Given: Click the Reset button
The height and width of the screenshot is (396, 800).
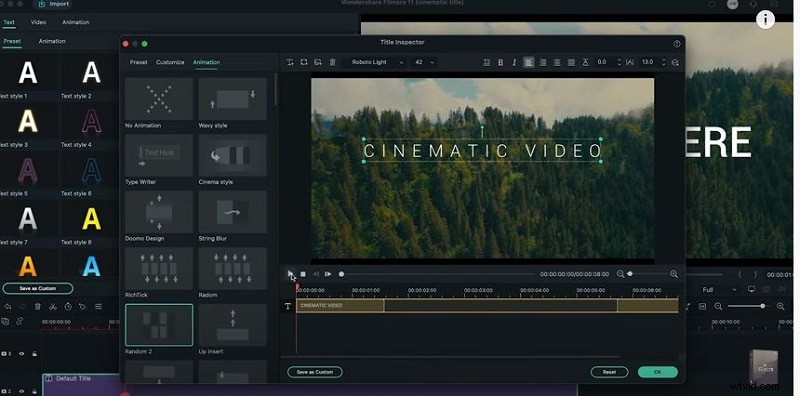Looking at the screenshot, I should pyautogui.click(x=609, y=372).
